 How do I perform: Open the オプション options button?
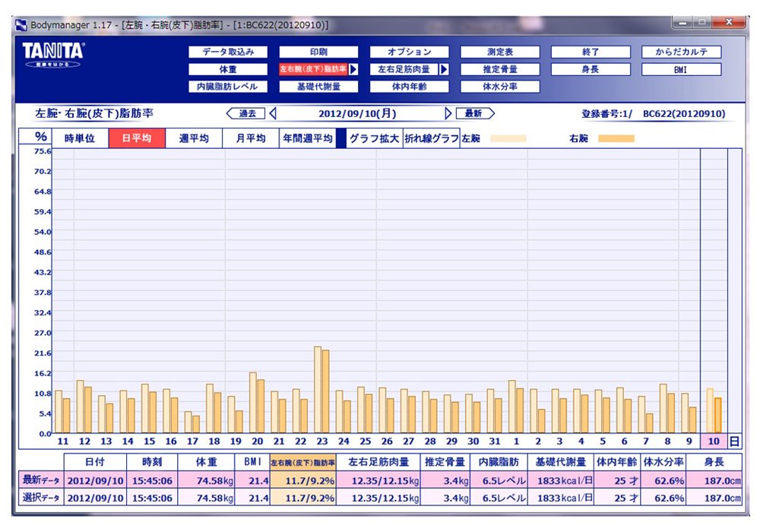click(x=409, y=52)
